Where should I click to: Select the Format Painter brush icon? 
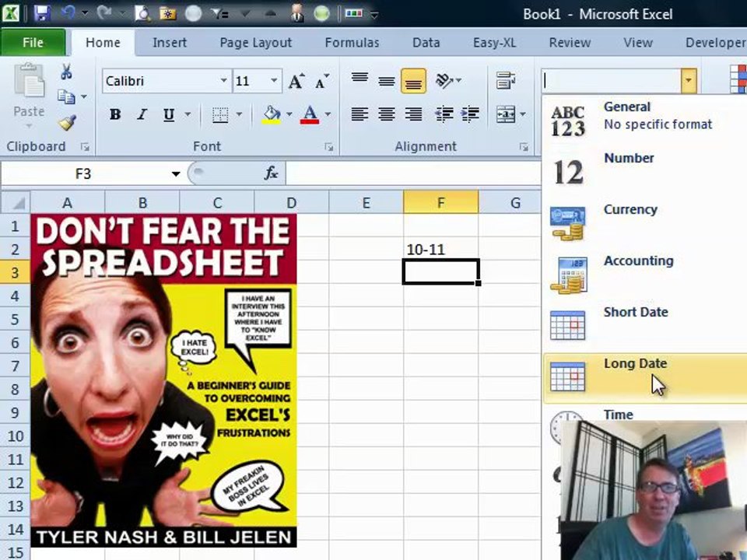(67, 122)
